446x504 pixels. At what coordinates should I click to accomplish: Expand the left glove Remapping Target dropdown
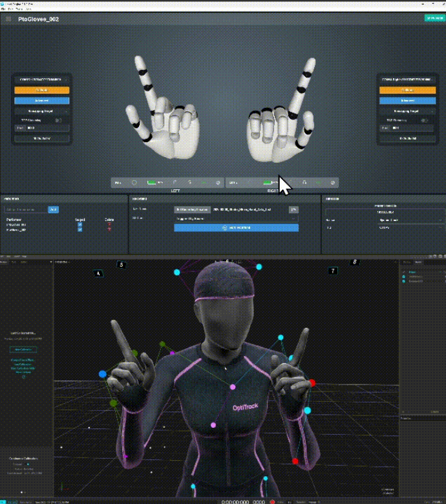pyautogui.click(x=42, y=111)
